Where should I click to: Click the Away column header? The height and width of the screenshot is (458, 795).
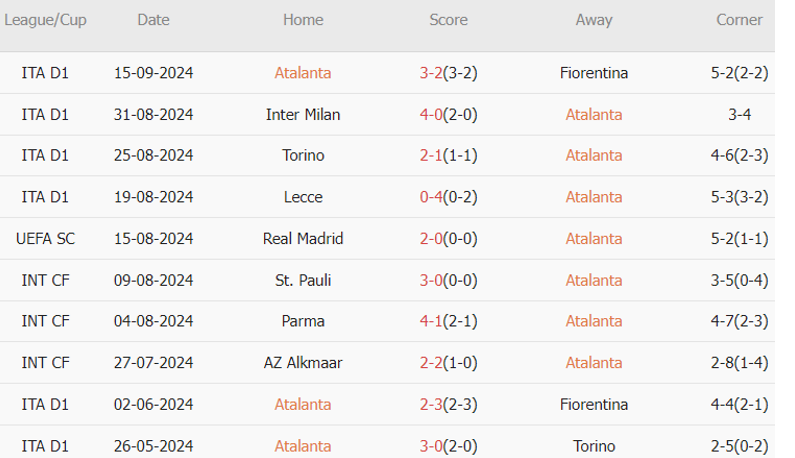pyautogui.click(x=594, y=20)
